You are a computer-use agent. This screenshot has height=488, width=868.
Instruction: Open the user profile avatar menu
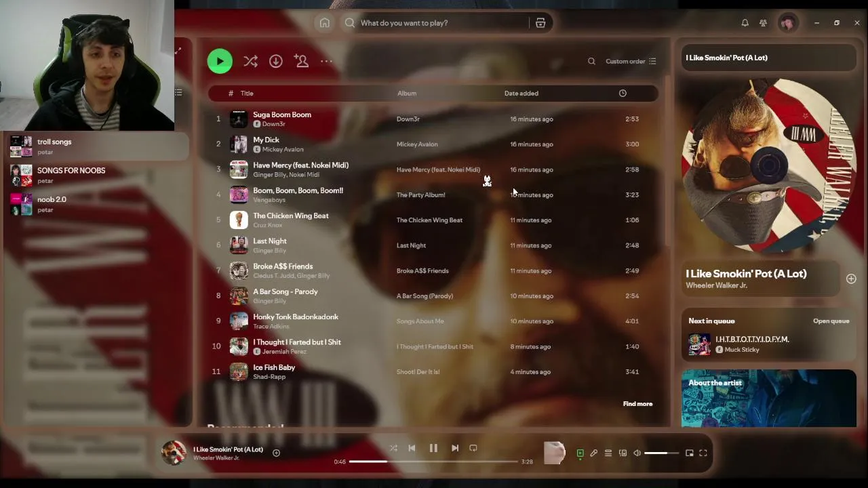coord(787,23)
